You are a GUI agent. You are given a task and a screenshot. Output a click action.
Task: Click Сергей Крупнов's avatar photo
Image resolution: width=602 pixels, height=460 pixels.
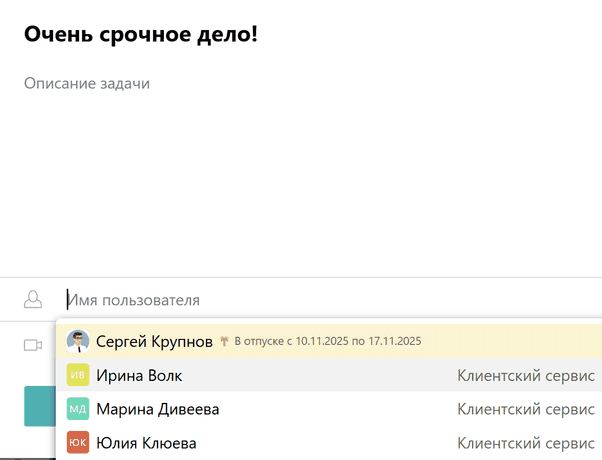tap(78, 341)
